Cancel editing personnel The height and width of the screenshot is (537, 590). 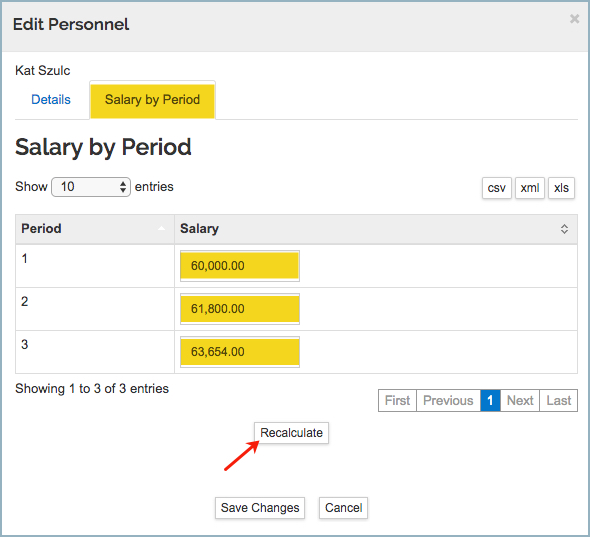(344, 508)
